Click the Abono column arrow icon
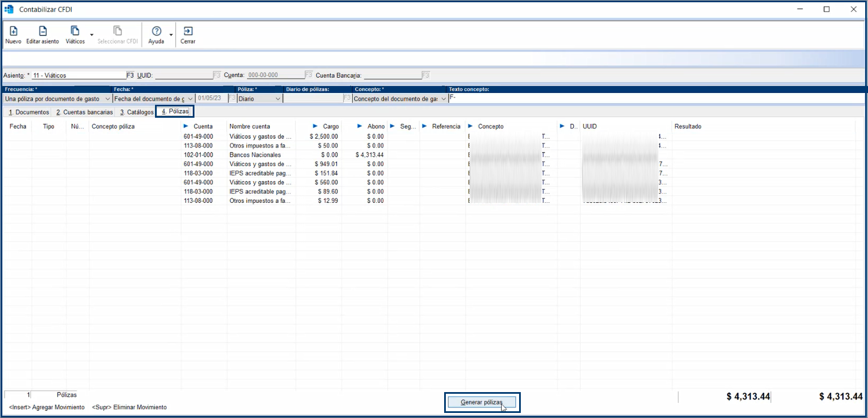 360,127
